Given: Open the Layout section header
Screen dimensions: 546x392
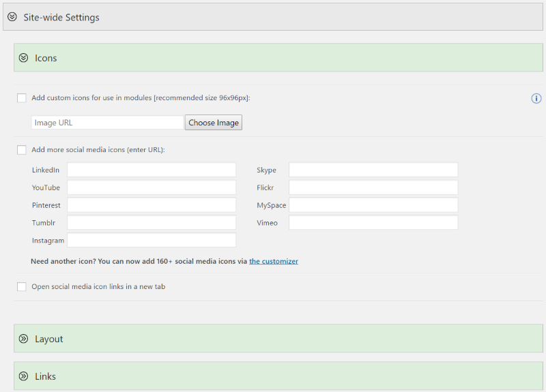Looking at the screenshot, I should (278, 338).
